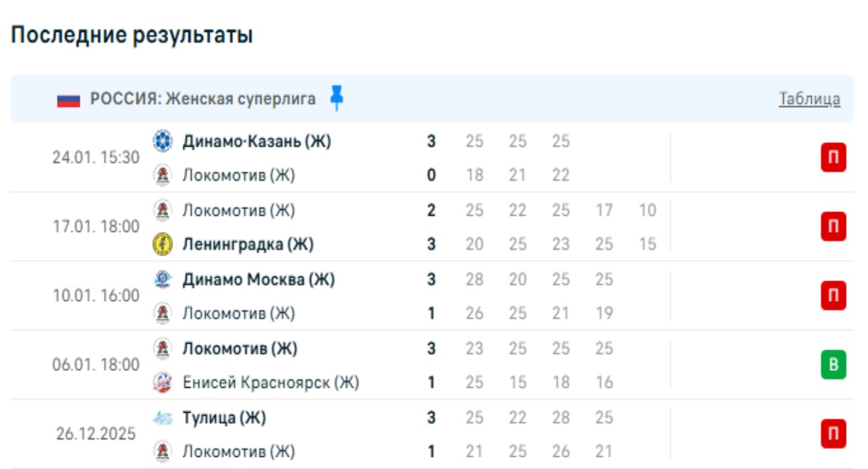Image resolution: width=868 pixels, height=469 pixels.
Task: Click the Енисей Красноярск team logo
Action: click(x=163, y=383)
